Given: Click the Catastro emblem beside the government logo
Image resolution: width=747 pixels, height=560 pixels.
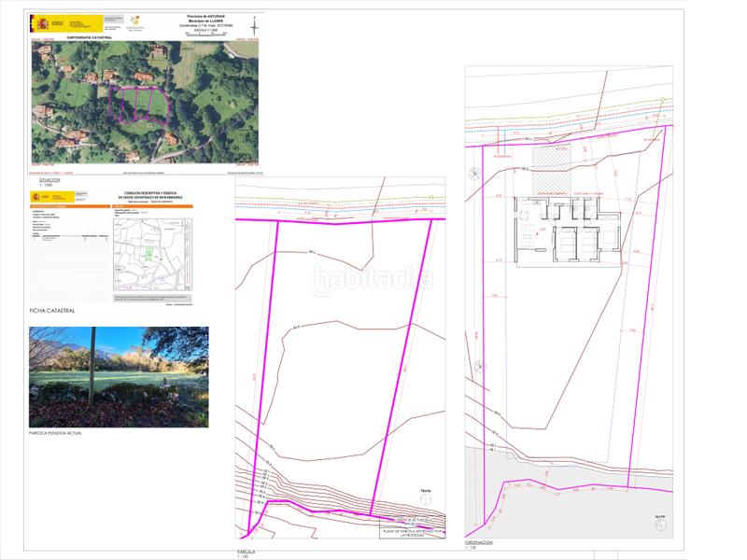Looking at the screenshot, I should click(x=134, y=20).
